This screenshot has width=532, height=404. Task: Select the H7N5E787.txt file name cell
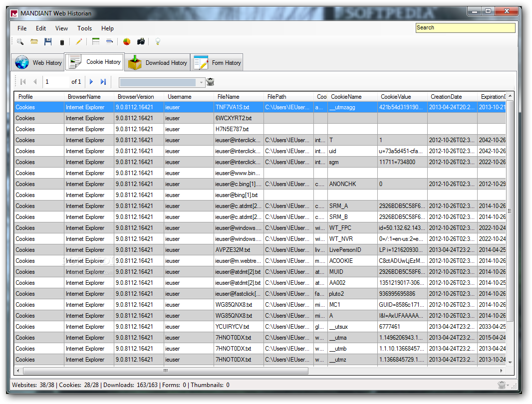[239, 129]
